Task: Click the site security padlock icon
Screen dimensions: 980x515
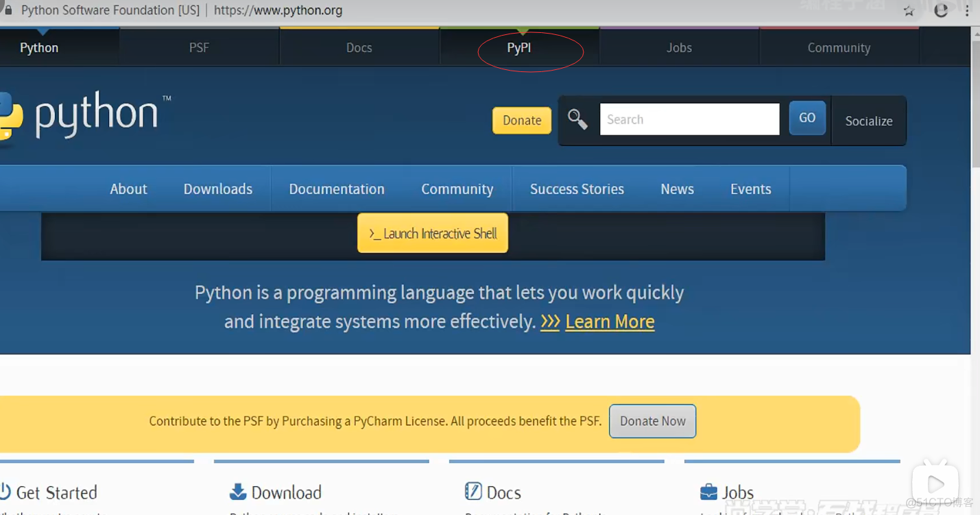Action: point(8,10)
